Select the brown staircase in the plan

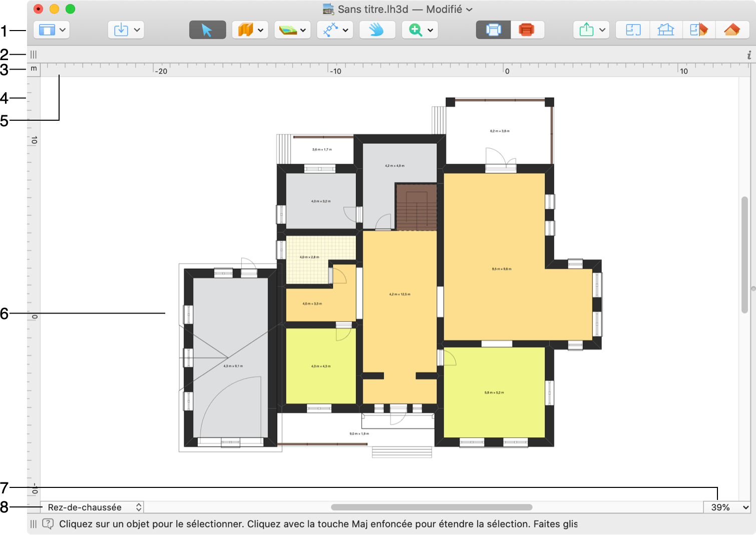[416, 207]
